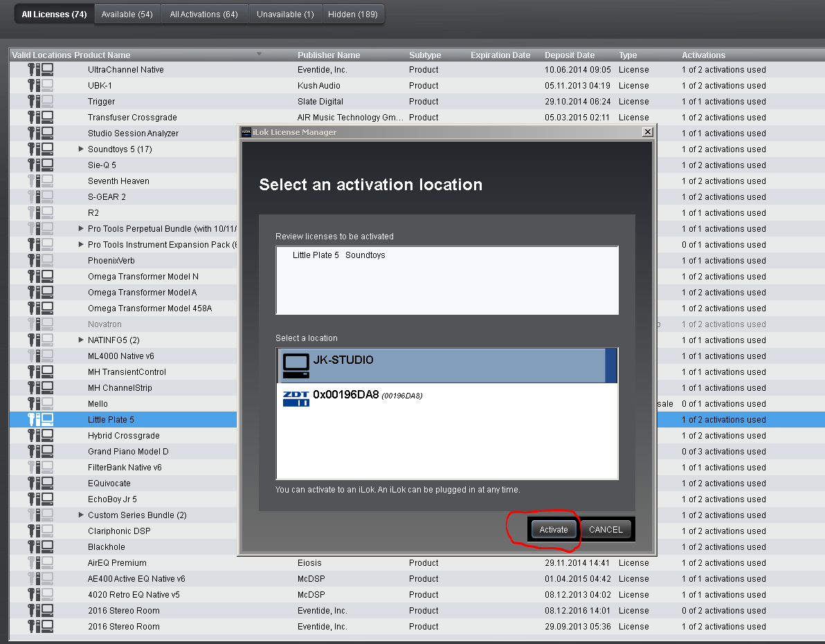Click location icon for Novatron row
Image resolution: width=825 pixels, height=644 pixels.
[x=41, y=324]
